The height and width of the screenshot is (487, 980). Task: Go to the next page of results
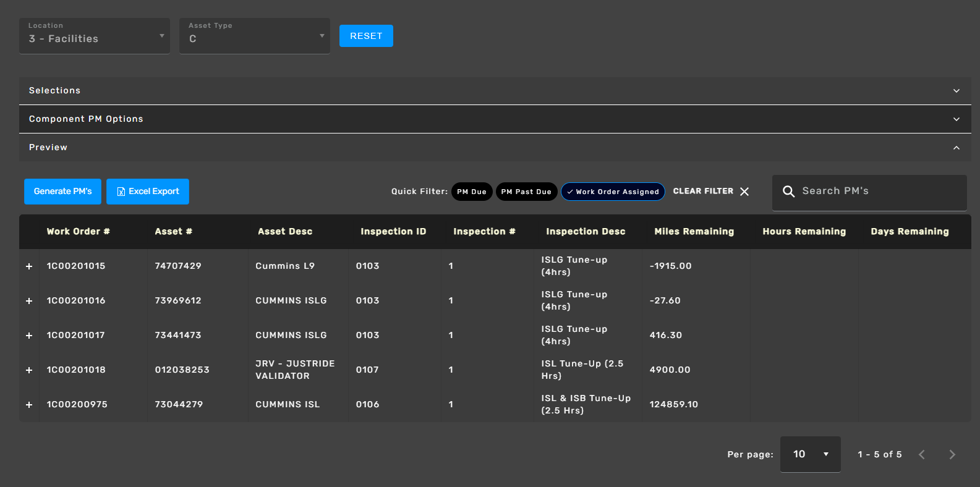point(952,454)
